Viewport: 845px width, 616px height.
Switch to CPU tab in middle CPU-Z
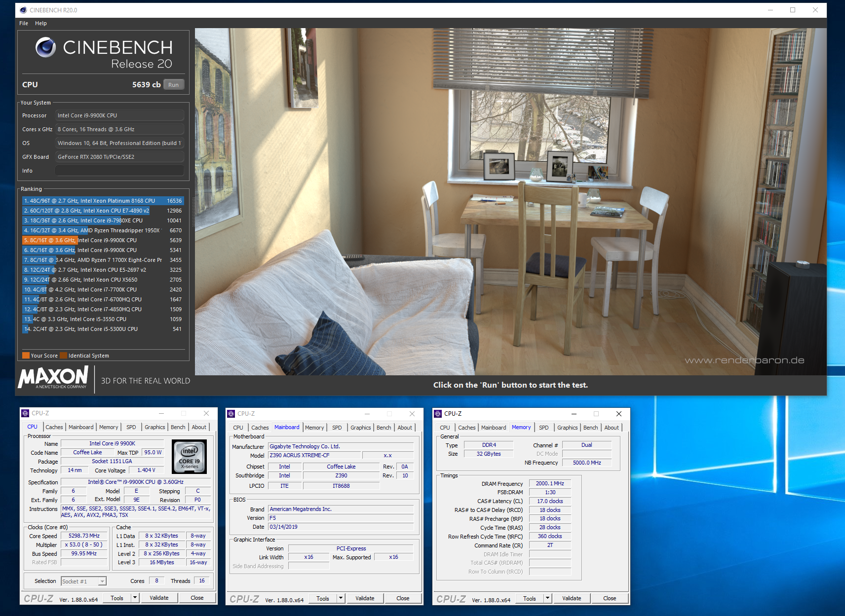pos(238,428)
